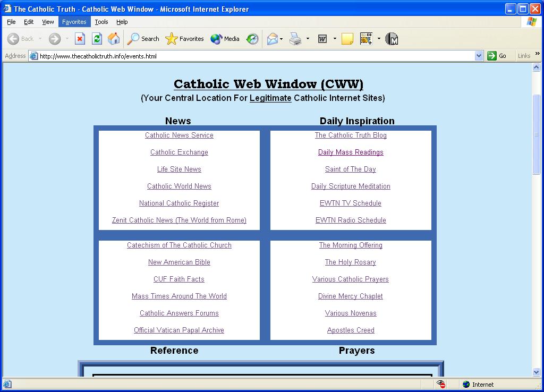
Task: Open Catholic Exchange link
Action: coord(179,152)
